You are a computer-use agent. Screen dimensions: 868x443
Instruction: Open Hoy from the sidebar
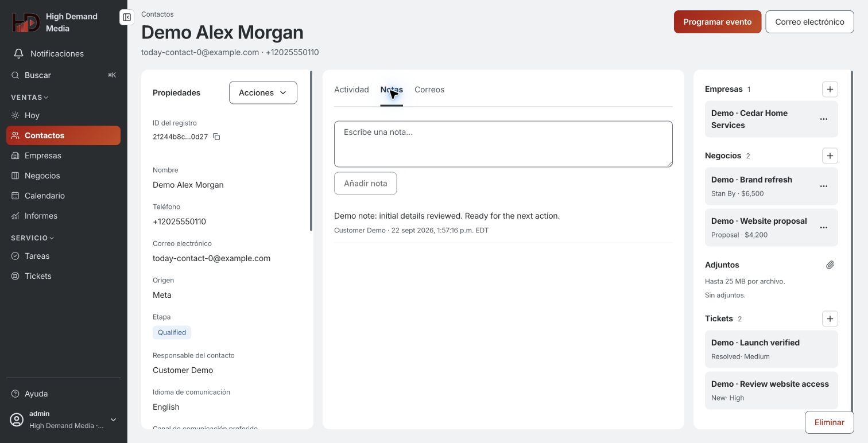pos(63,115)
